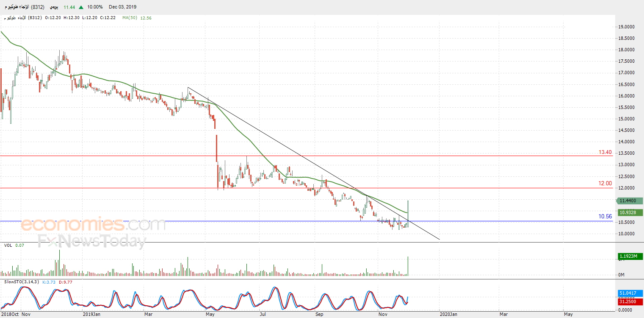644x318 pixels.
Task: Click the Dec 03, 2019 date
Action: (123, 7)
